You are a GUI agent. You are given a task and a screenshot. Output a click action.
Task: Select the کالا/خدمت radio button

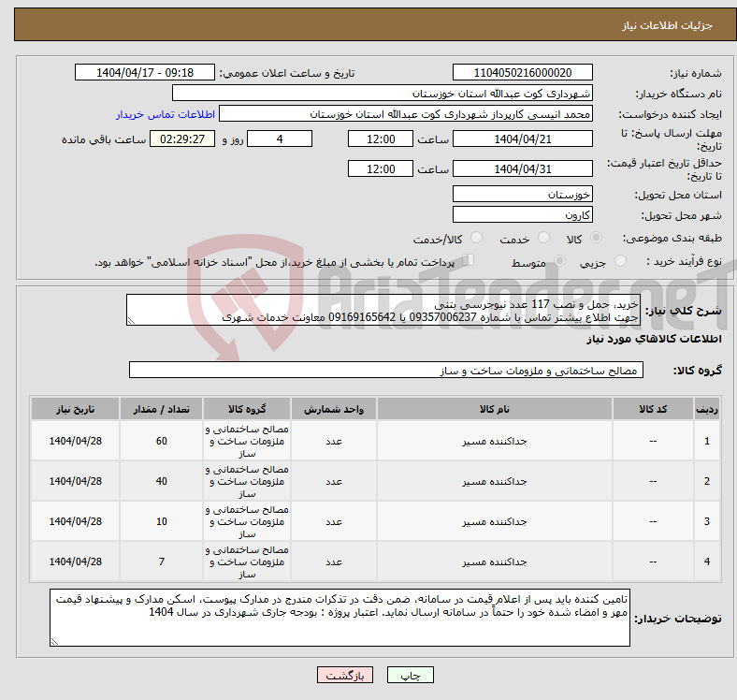pos(477,238)
